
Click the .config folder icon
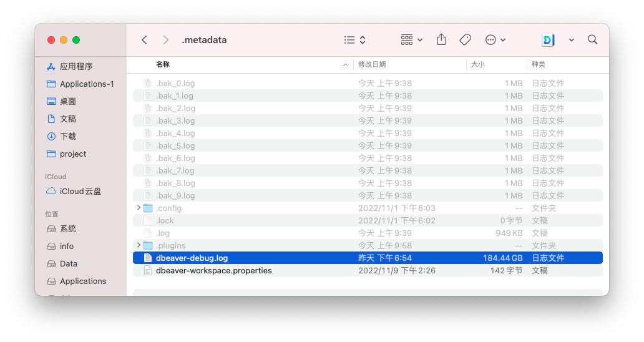148,208
